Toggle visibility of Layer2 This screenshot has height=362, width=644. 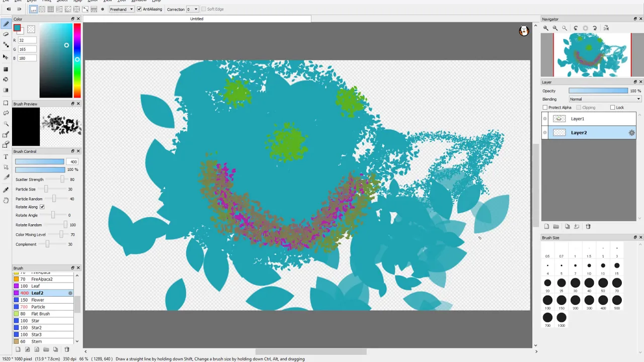[545, 133]
